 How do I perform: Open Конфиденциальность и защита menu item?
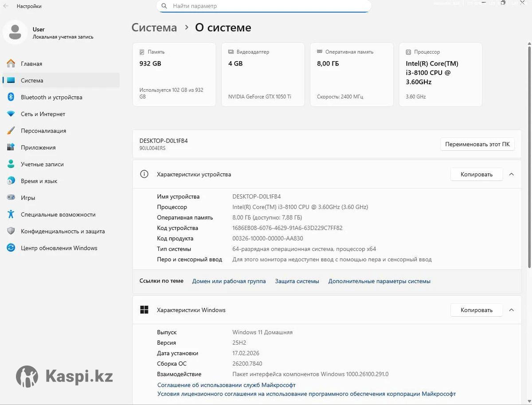coord(63,231)
